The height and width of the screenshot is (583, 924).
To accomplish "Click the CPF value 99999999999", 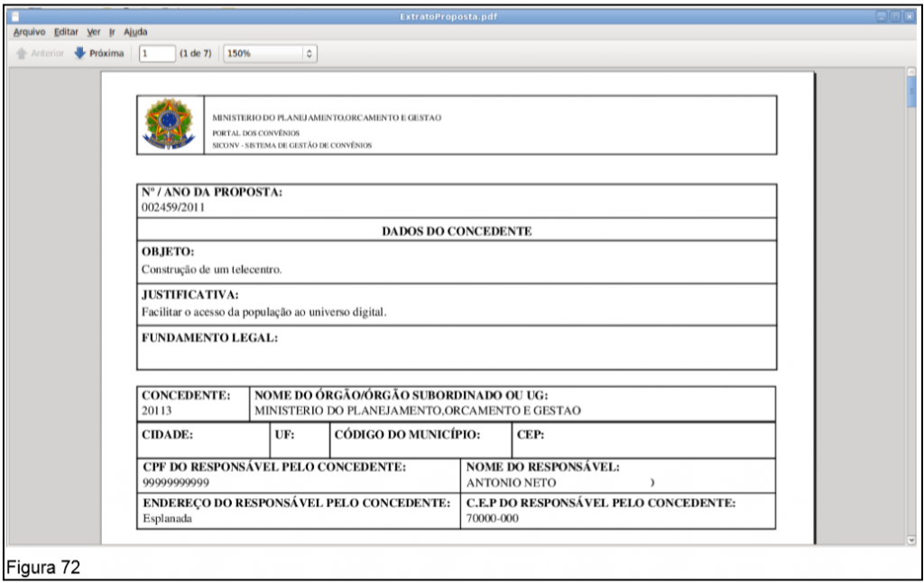I will click(182, 482).
